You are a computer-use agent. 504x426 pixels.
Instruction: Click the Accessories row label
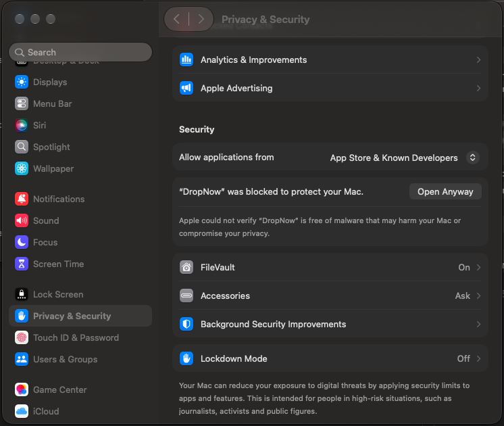225,295
